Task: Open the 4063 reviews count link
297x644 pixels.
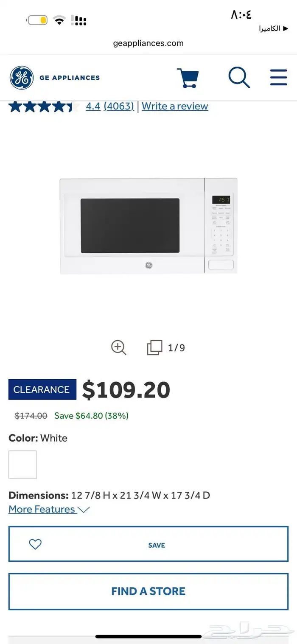Action: point(119,106)
